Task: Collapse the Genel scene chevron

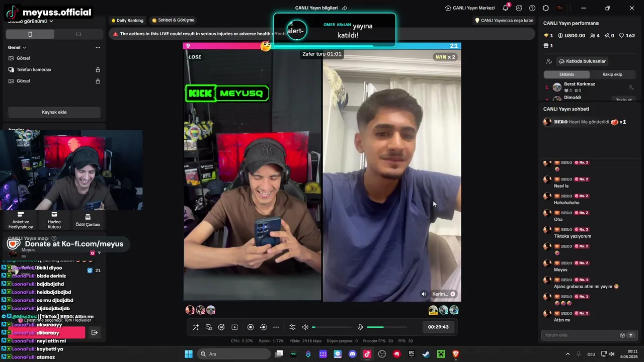Action: pyautogui.click(x=24, y=48)
